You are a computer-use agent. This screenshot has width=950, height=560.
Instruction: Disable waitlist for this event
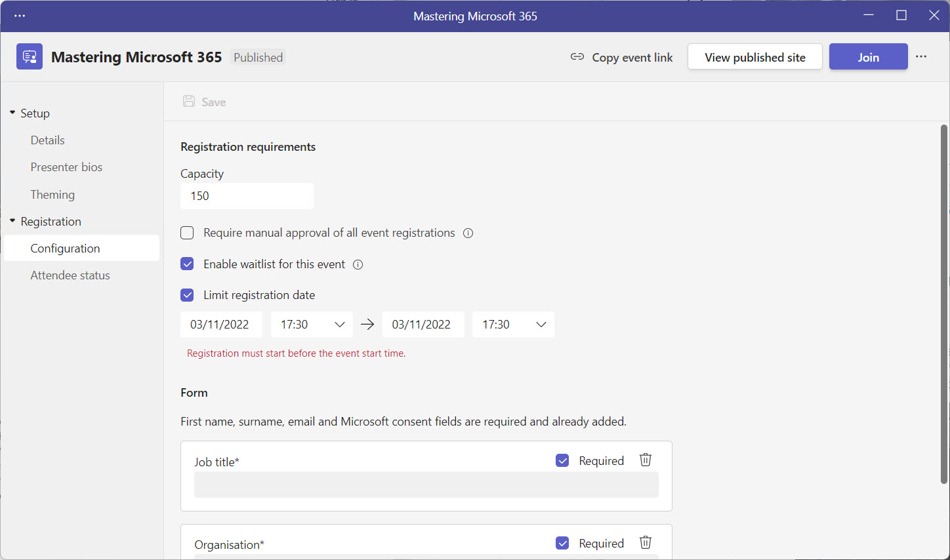coord(187,264)
